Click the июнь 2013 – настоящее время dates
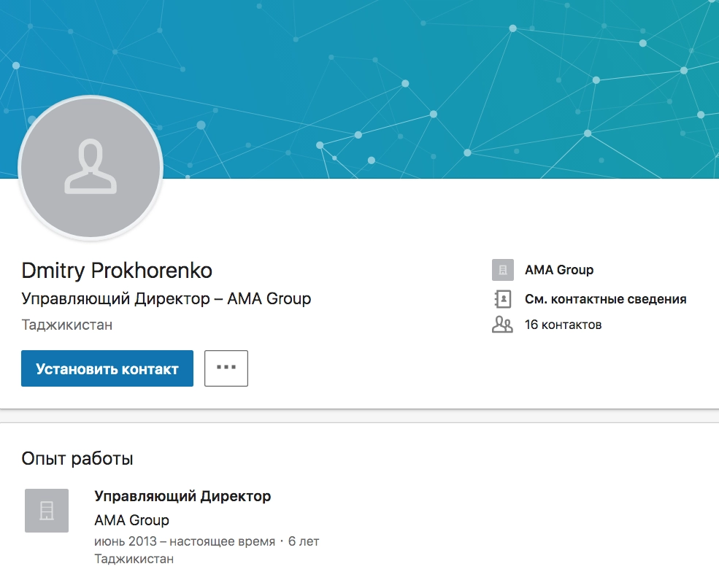The image size is (719, 588). pos(185,541)
